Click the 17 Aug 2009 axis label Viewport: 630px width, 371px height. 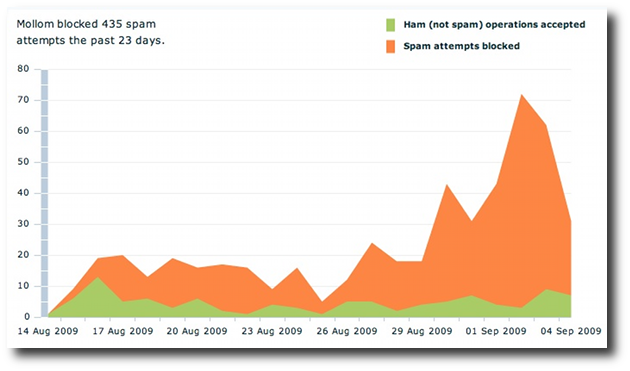point(123,331)
